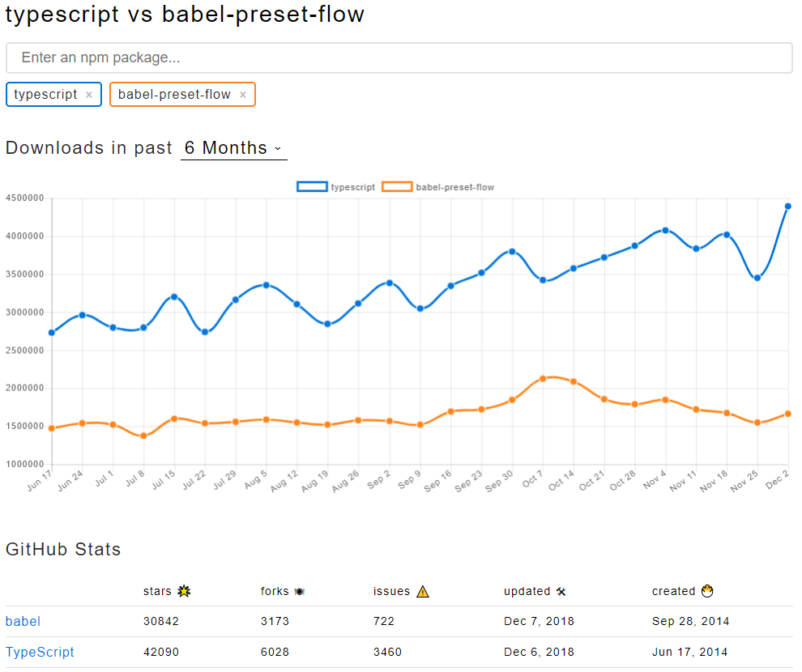
Task: Click the forks icon column header
Action: (x=299, y=592)
